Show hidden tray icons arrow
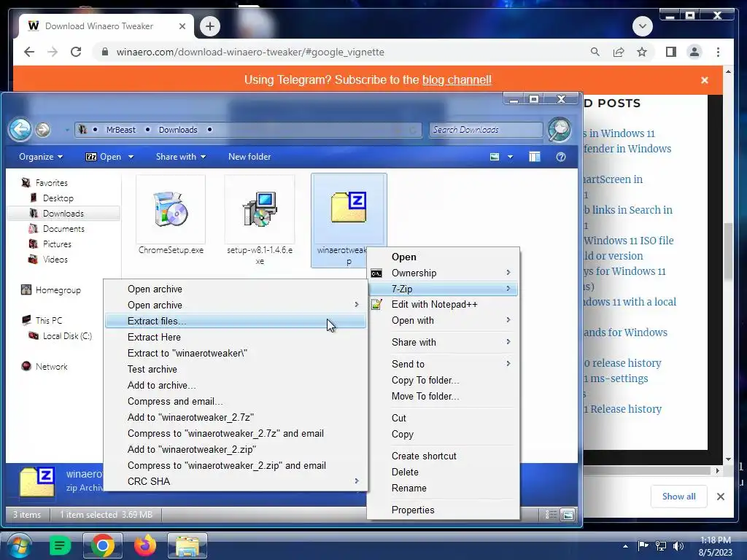The width and height of the screenshot is (747, 560). tap(625, 546)
